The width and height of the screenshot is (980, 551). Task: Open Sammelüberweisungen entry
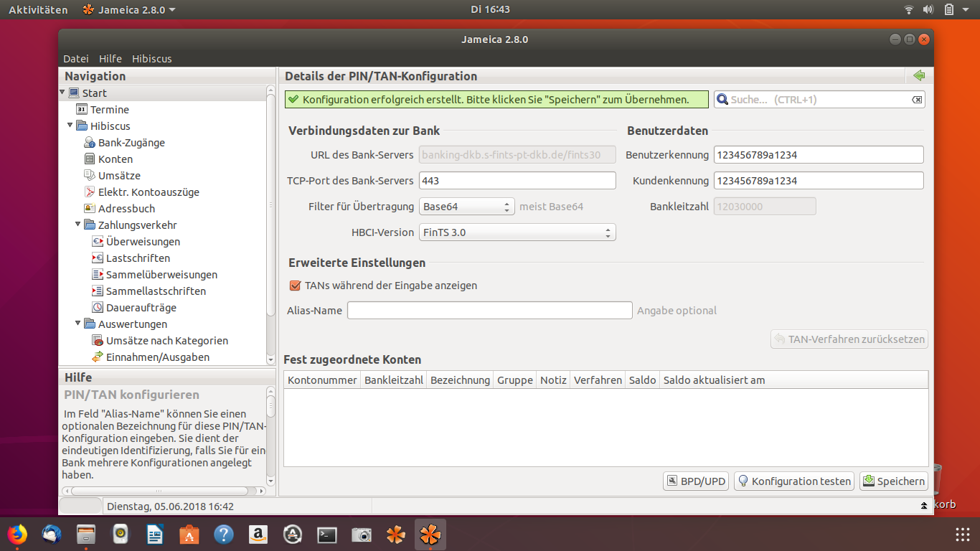click(154, 275)
